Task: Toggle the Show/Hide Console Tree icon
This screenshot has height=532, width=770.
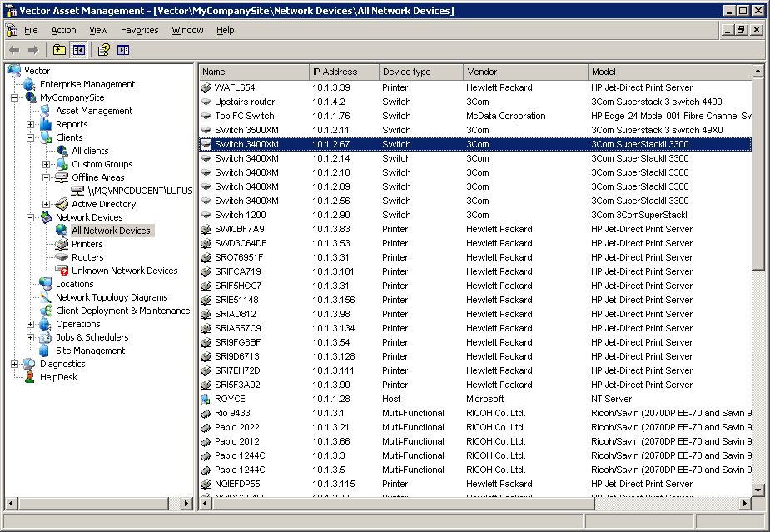Action: pyautogui.click(x=78, y=50)
